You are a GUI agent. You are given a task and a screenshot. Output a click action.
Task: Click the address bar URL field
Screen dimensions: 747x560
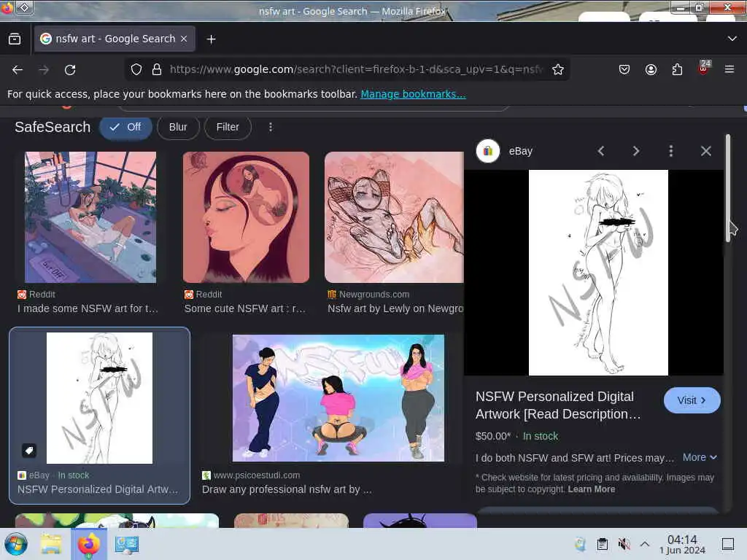click(356, 69)
